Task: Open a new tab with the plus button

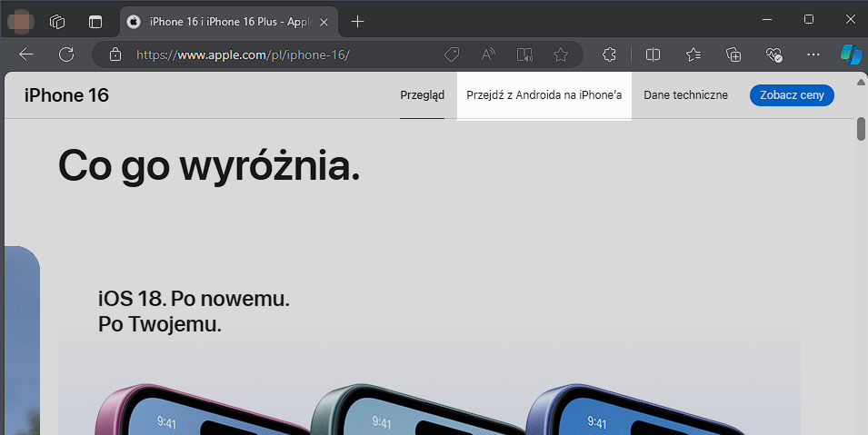Action: pyautogui.click(x=357, y=22)
